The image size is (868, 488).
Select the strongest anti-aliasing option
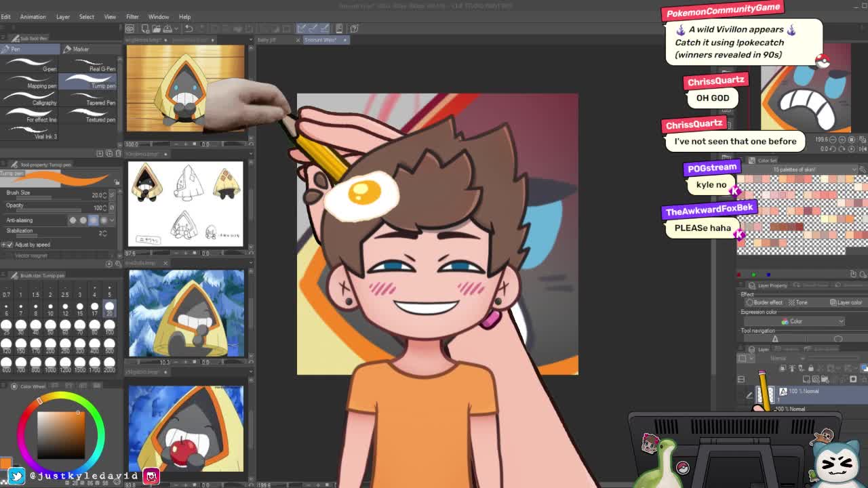click(x=104, y=220)
